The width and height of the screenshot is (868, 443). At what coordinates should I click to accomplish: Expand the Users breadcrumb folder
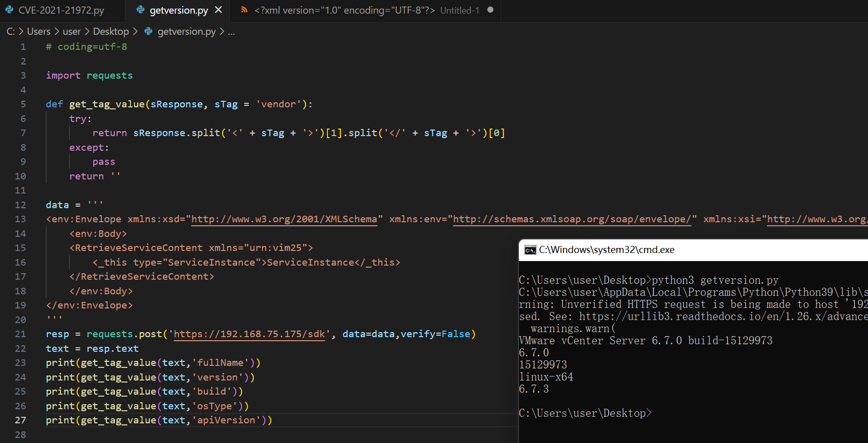pyautogui.click(x=38, y=31)
